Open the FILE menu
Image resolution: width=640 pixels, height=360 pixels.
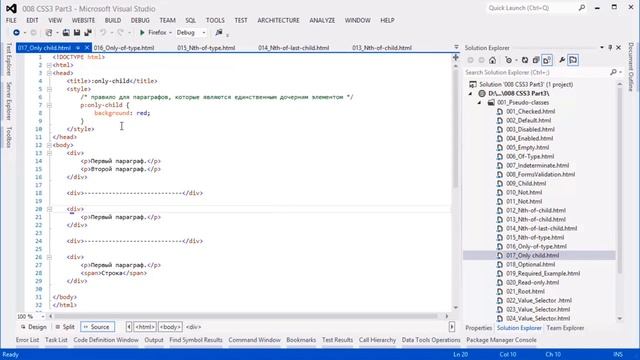coord(11,20)
